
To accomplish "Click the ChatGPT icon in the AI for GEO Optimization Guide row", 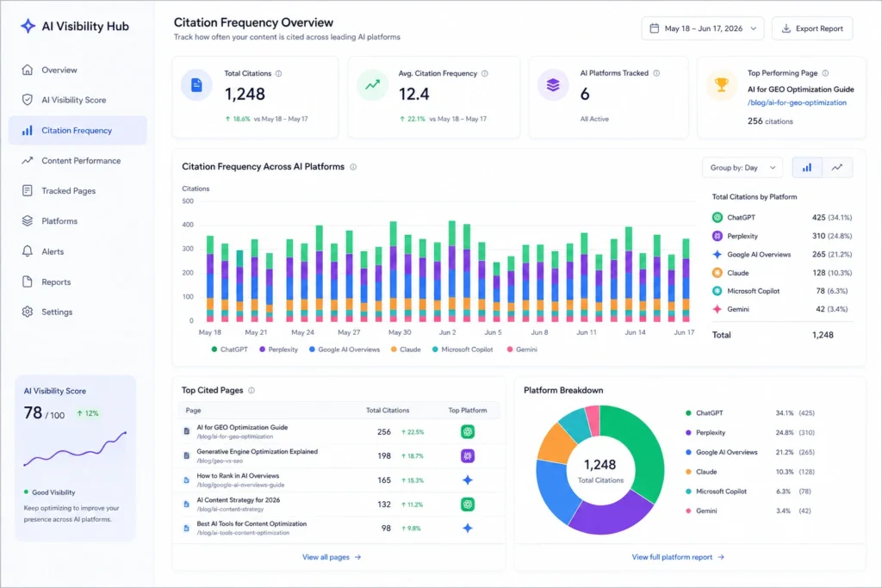I will [468, 431].
